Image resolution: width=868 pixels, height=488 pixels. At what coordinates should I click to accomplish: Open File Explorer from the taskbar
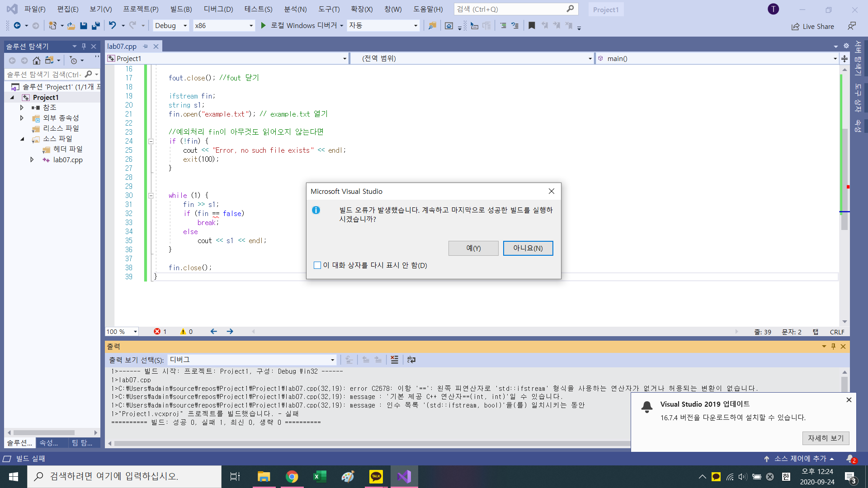[264, 477]
